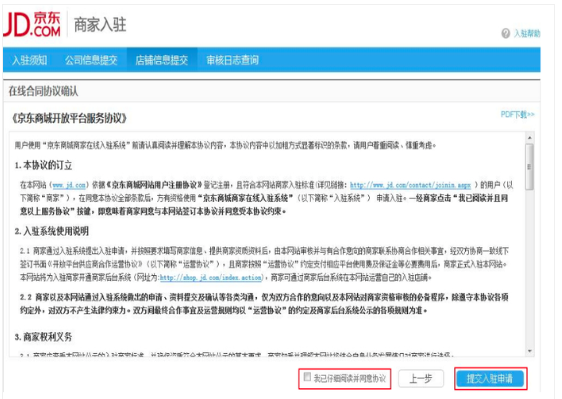Image resolution: width=562 pixels, height=399 pixels.
Task: Click the JD.COM logo
Action: pos(32,24)
